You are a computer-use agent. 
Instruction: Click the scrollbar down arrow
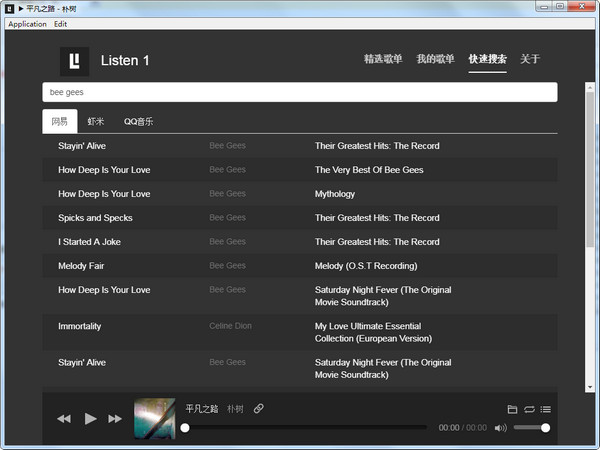click(590, 387)
